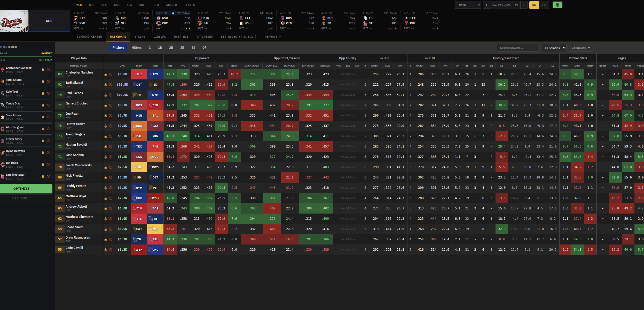Viewport: 644px width, 310px height.
Task: Click the rain icon on the WSH/CHC game
Action: [x=173, y=13]
